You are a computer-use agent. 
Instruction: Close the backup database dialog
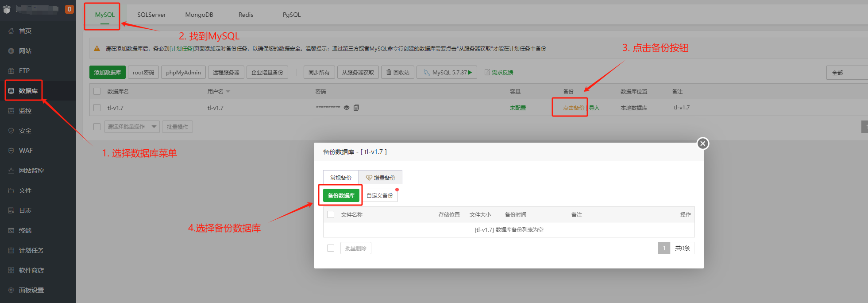point(702,144)
